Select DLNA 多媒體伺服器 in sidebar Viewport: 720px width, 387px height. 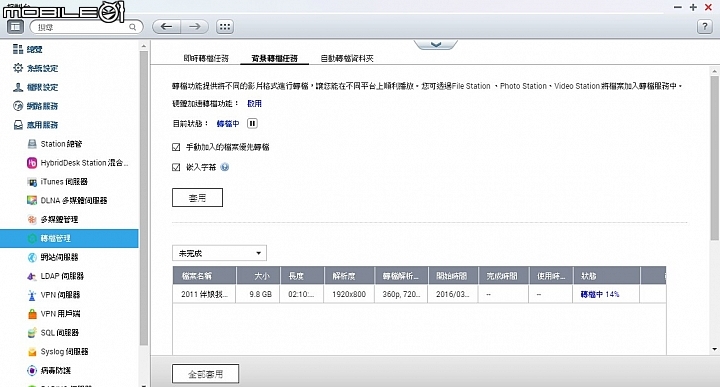coord(68,200)
